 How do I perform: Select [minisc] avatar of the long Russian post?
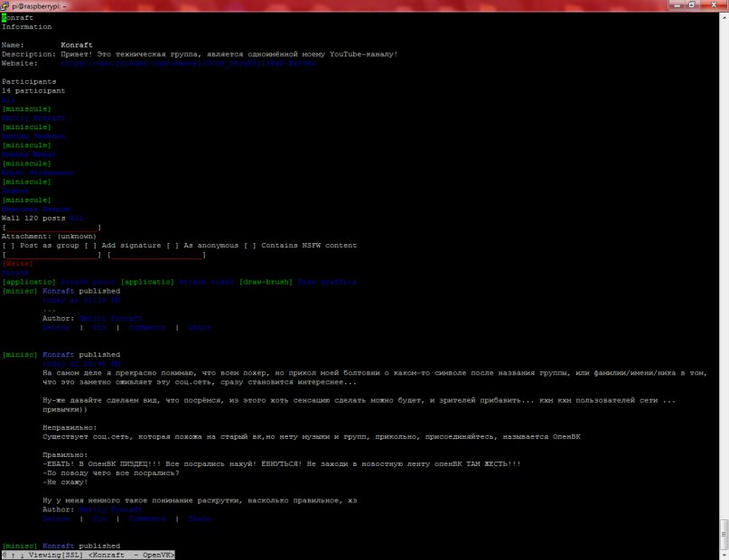20,355
